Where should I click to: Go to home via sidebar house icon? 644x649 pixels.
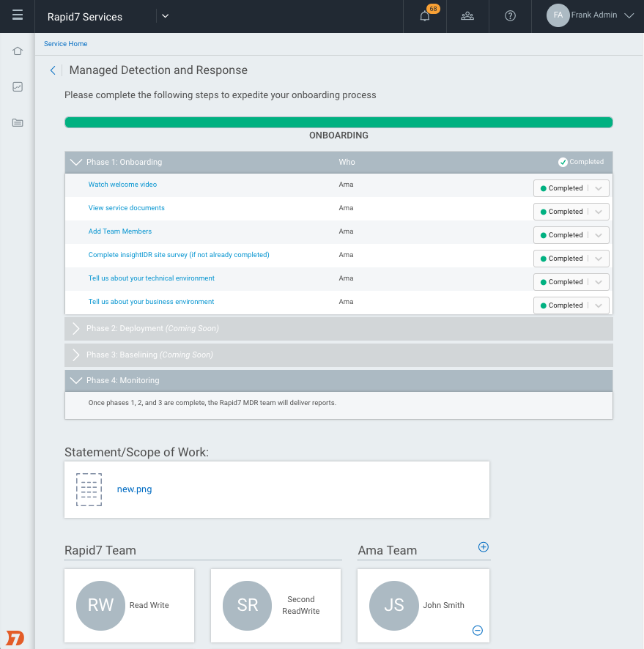(x=18, y=51)
